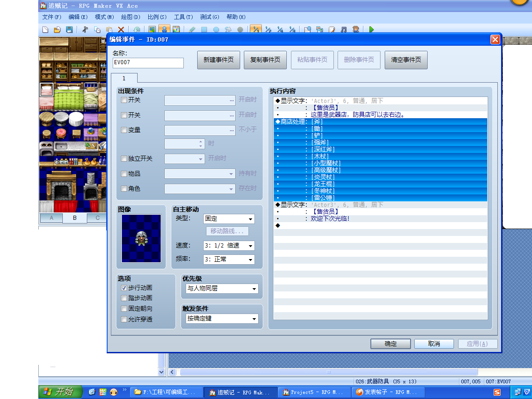
Task: Open the 绘图 menu
Action: point(131,17)
